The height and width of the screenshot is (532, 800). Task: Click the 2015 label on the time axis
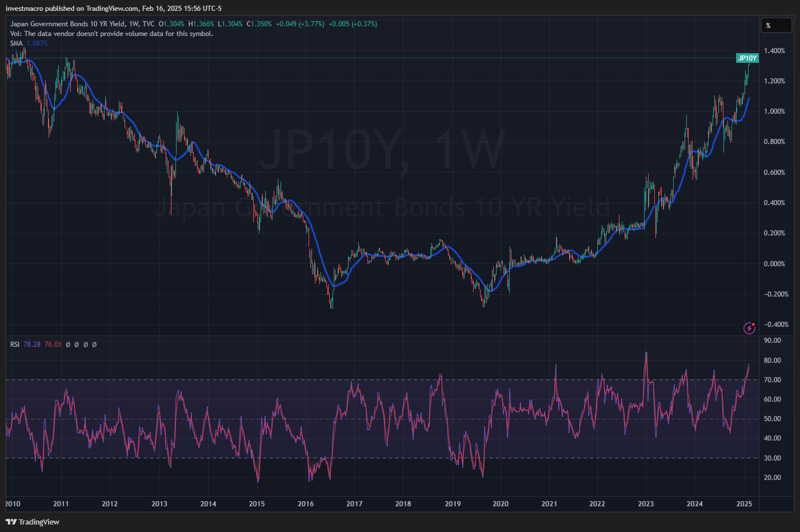coord(257,503)
